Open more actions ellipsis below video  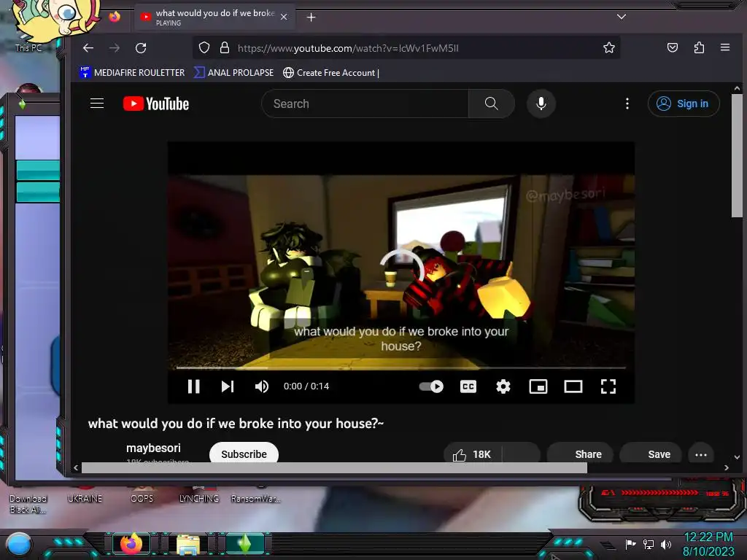point(701,454)
